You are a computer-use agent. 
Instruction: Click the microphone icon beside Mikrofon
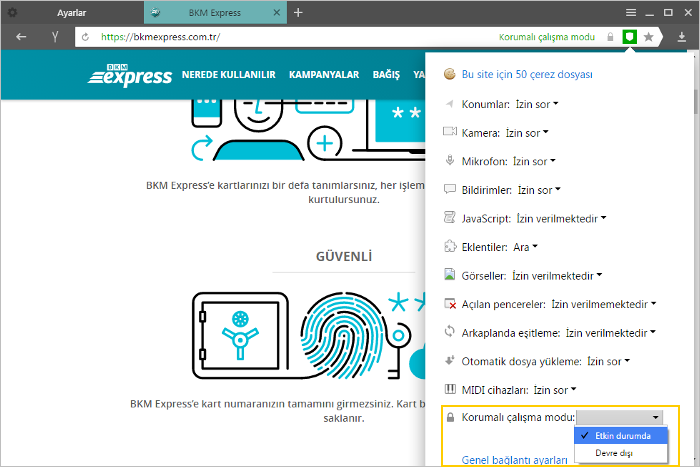click(450, 160)
